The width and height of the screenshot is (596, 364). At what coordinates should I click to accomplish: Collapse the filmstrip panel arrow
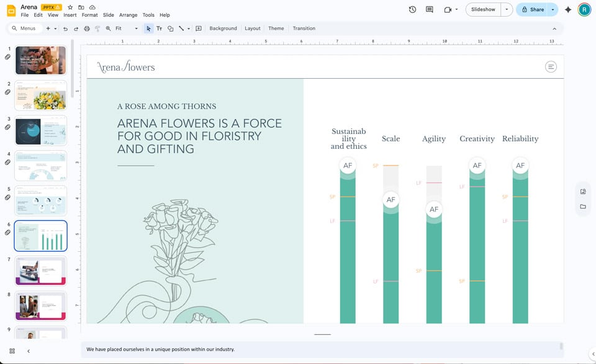[29, 351]
